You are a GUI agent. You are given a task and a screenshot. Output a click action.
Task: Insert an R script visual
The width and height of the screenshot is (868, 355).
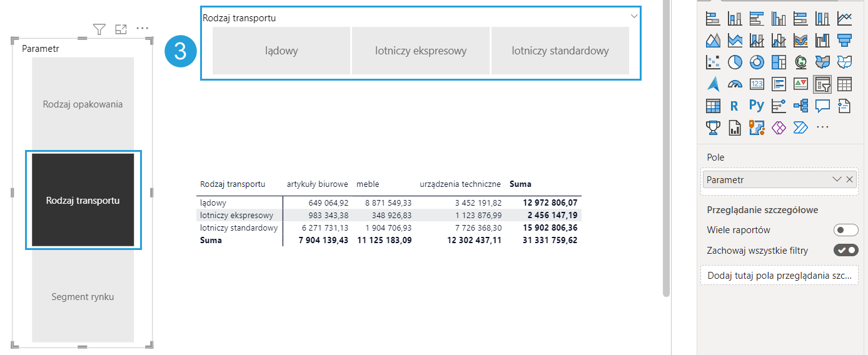[735, 106]
